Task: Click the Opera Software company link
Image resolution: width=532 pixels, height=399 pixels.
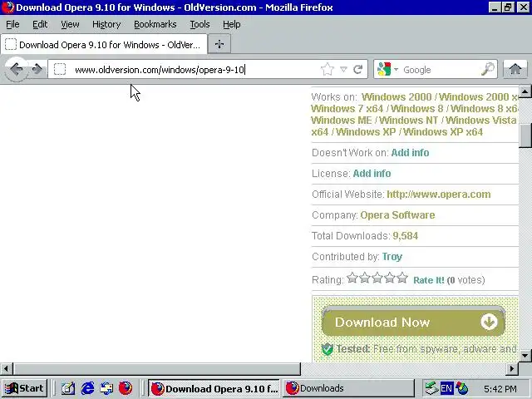Action: [x=397, y=215]
